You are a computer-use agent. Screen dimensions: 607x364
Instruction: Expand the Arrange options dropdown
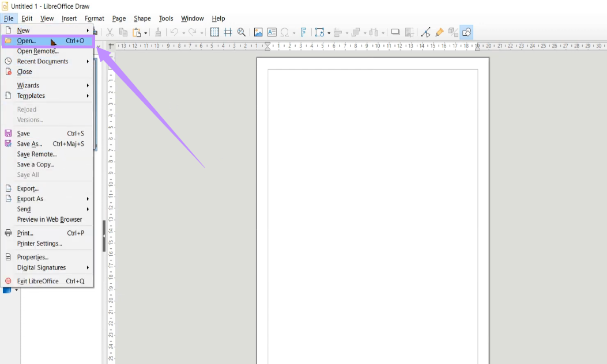(365, 32)
